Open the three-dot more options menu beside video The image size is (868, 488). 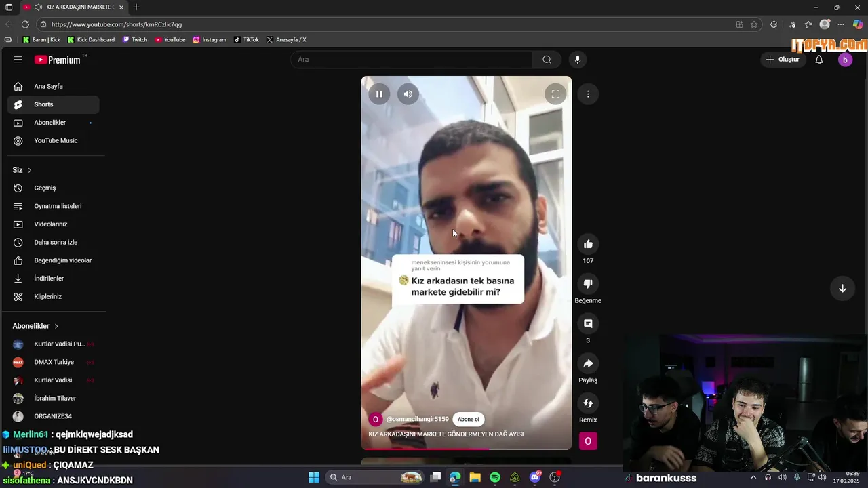coord(588,94)
